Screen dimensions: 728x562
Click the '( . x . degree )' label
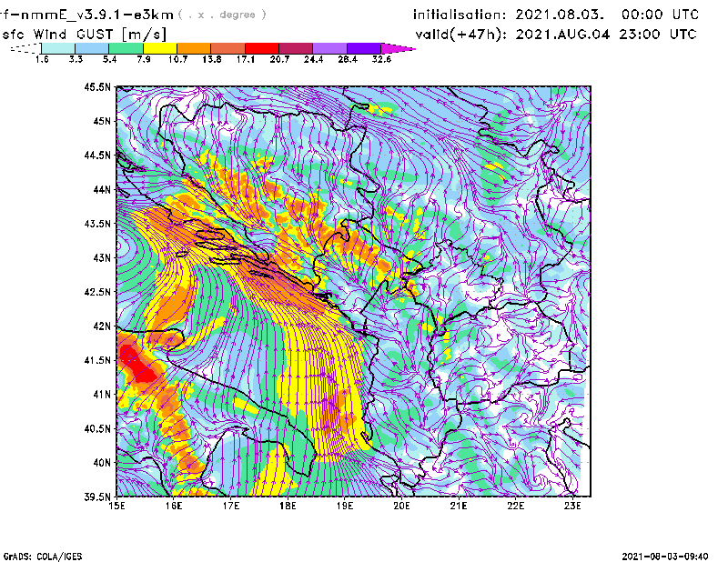coord(222,15)
